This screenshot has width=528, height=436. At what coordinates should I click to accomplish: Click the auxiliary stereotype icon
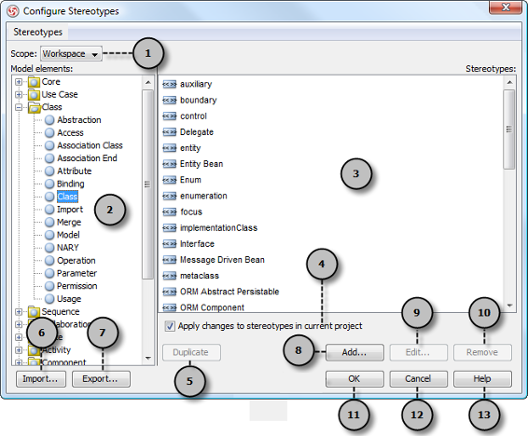[x=169, y=84]
